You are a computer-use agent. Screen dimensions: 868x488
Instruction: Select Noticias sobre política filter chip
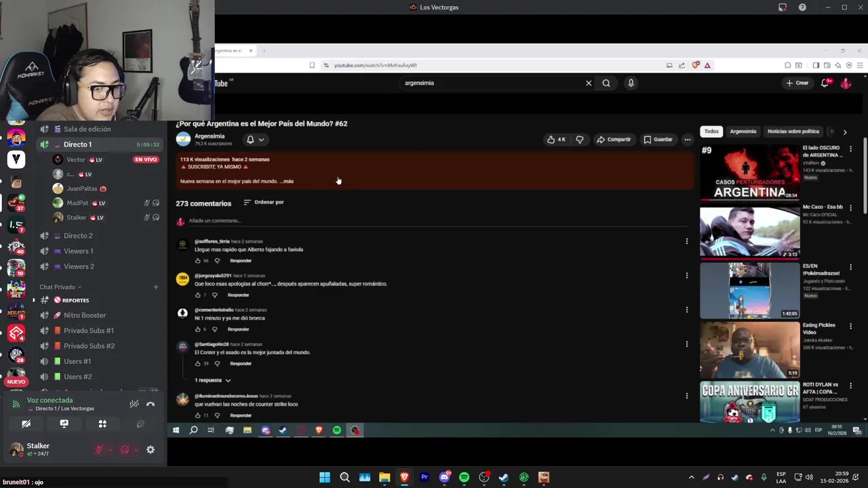point(793,131)
